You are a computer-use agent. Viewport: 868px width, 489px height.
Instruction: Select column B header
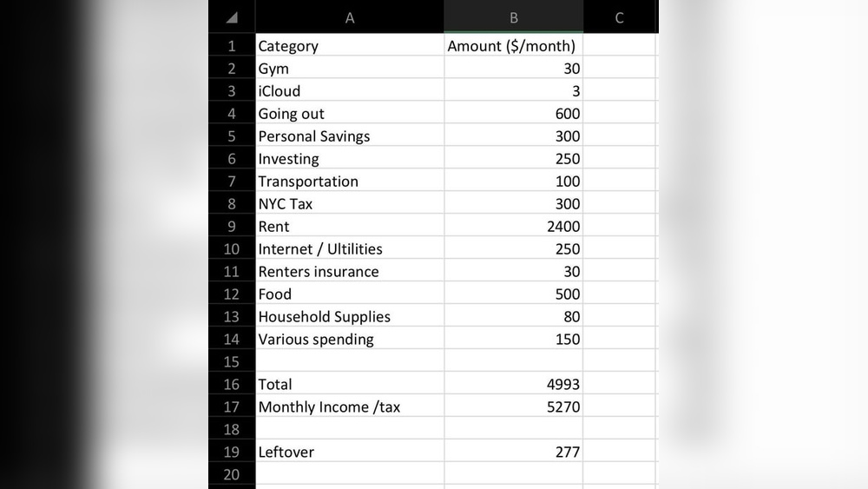tap(514, 17)
